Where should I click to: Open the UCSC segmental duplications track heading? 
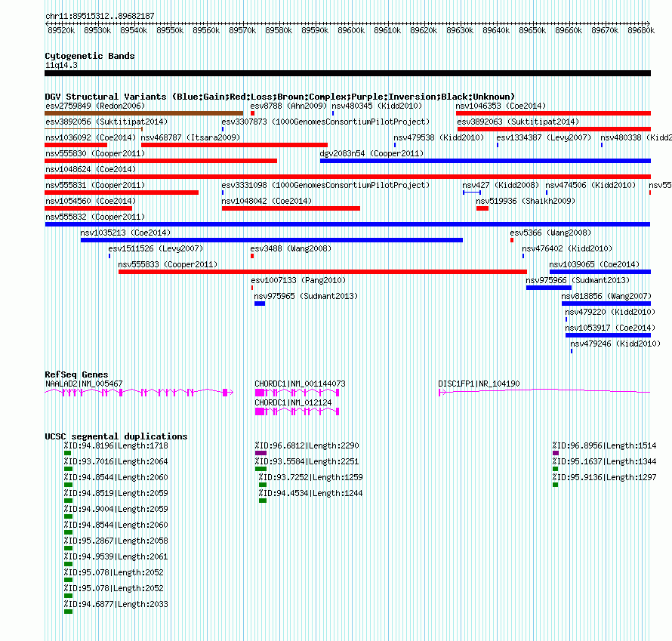coord(116,436)
